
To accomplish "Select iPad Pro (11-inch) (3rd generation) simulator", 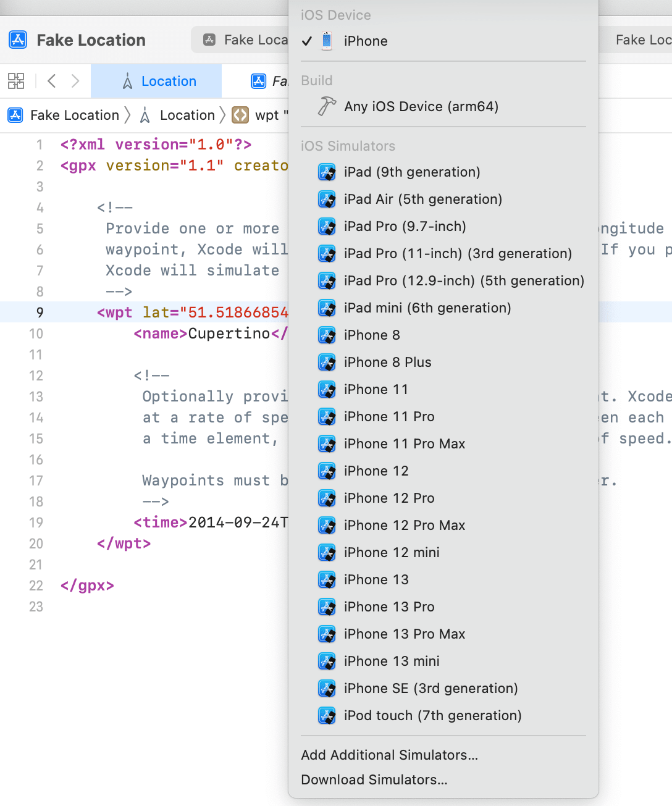I will tap(443, 253).
